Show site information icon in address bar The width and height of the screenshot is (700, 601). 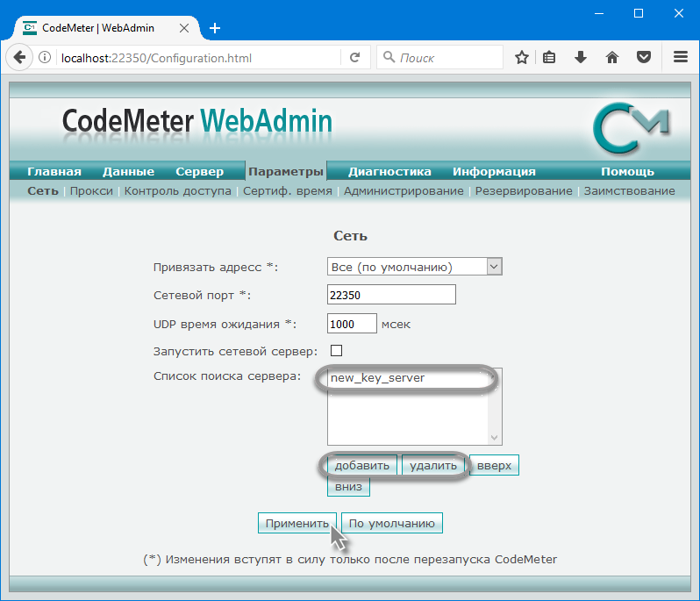(45, 57)
